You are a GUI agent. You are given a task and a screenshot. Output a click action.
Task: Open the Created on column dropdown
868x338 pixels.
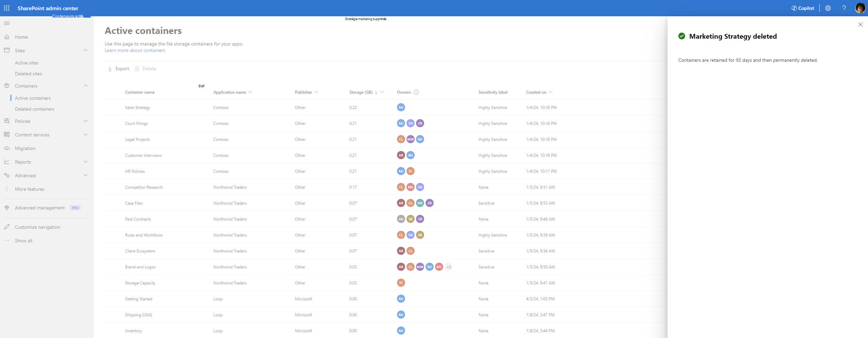point(551,92)
